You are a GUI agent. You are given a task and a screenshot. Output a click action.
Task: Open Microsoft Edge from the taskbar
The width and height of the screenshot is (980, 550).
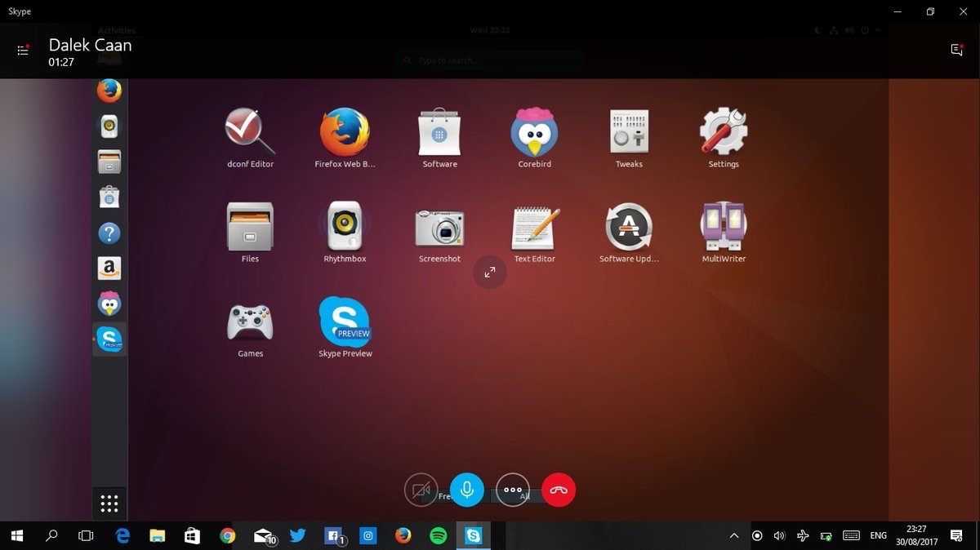pyautogui.click(x=122, y=535)
